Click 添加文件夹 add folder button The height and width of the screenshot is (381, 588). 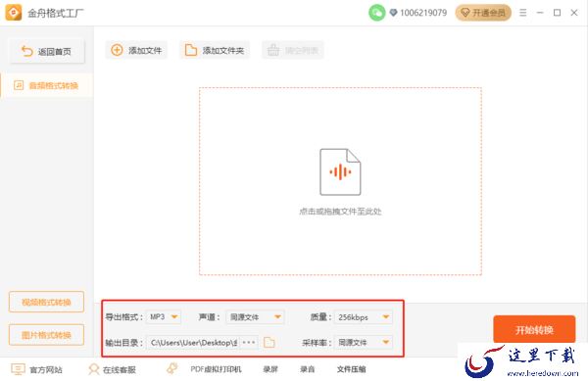tap(215, 50)
